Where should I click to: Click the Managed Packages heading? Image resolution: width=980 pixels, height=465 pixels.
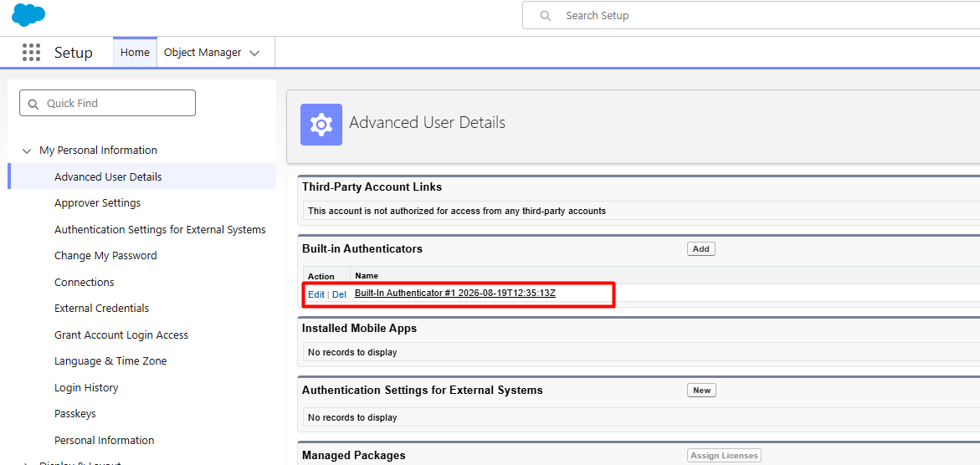click(354, 455)
